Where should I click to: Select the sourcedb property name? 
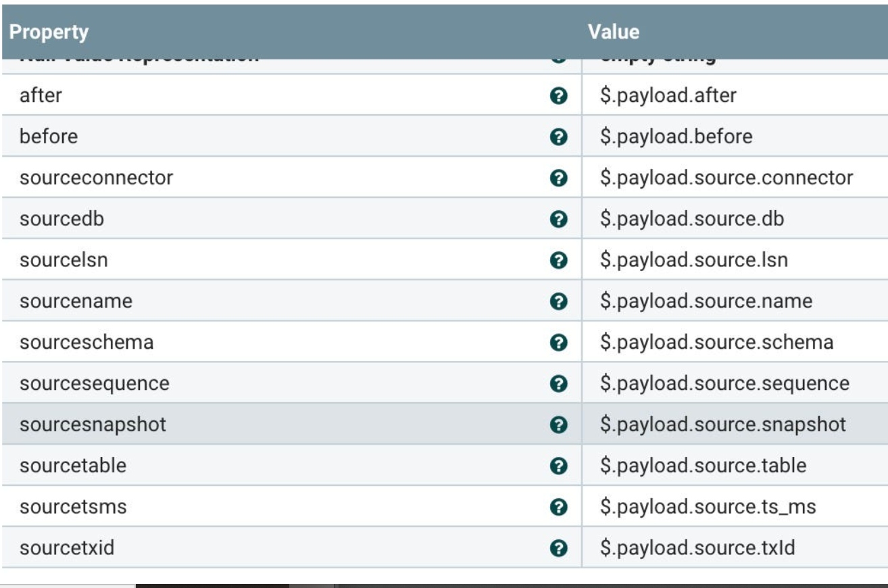(x=61, y=219)
